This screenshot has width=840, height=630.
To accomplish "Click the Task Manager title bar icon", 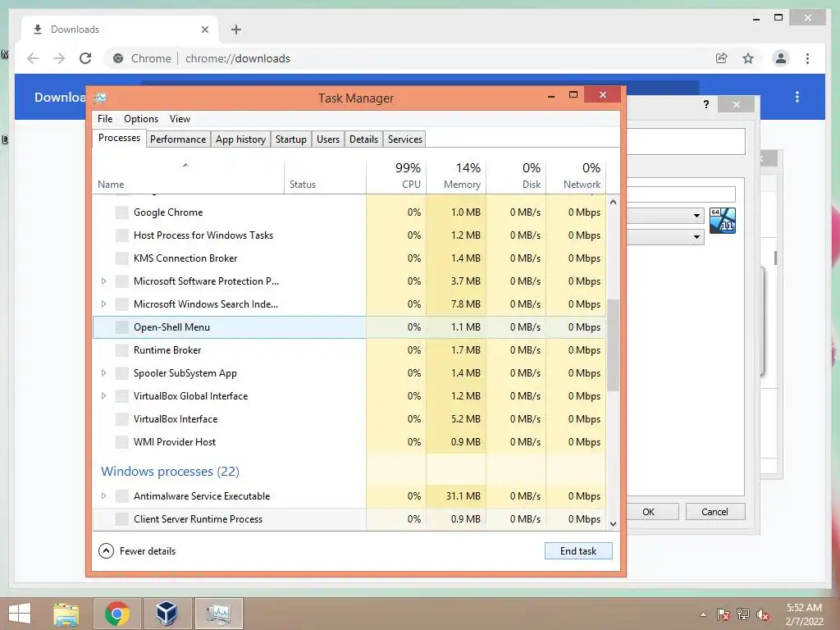I will 100,98.
